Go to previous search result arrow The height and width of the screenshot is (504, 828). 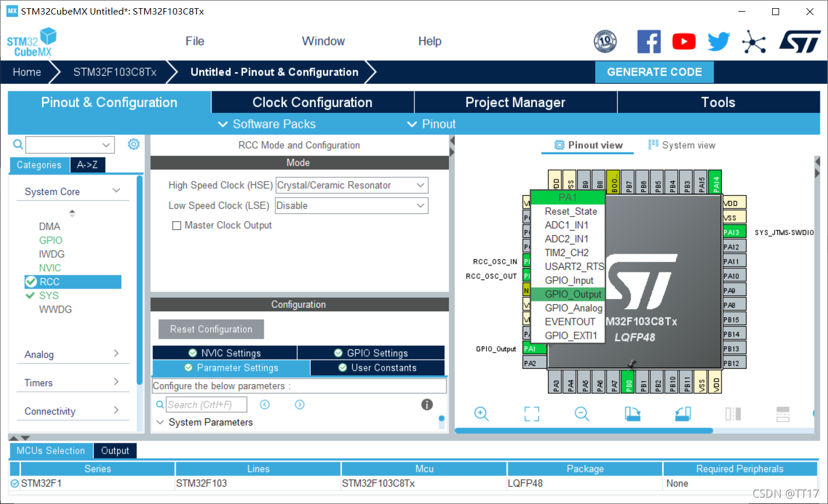point(265,404)
